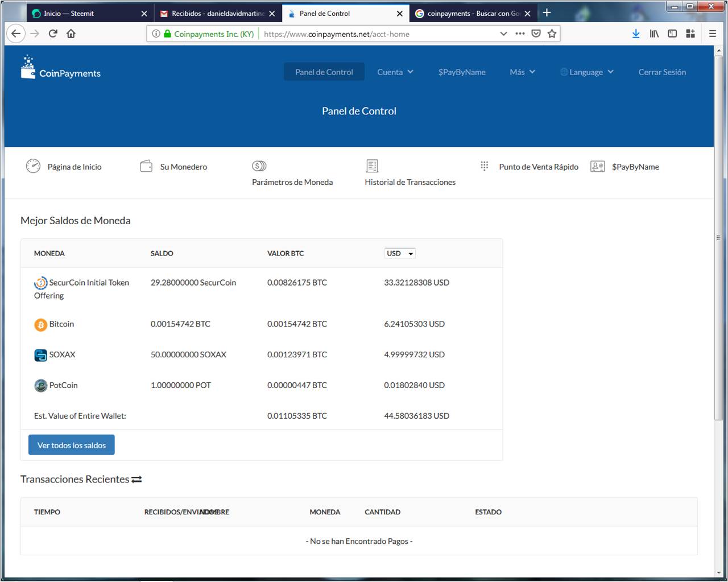Click the SecurCoin coin icon
Viewport: 728px width, 582px height.
pyautogui.click(x=41, y=283)
